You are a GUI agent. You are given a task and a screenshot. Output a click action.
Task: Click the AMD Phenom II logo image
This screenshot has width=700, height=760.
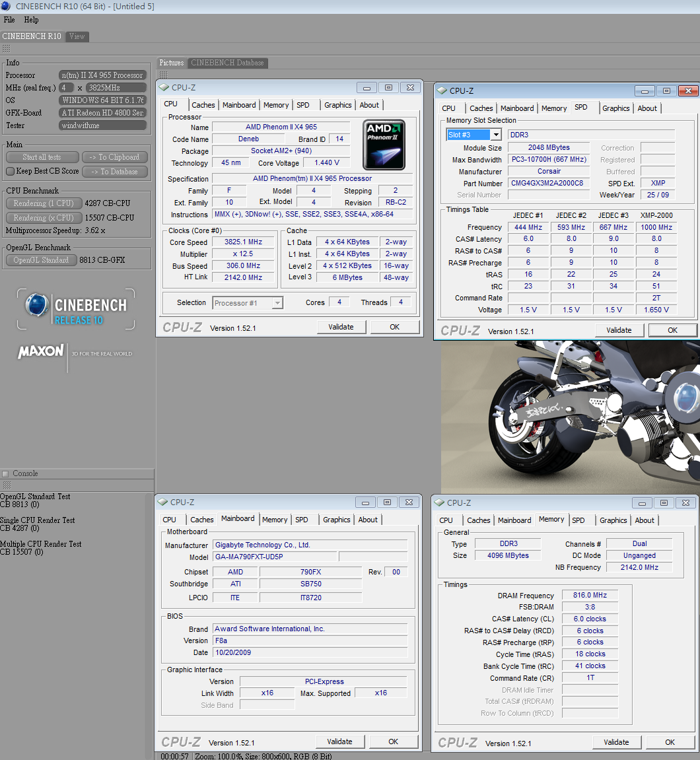pyautogui.click(x=384, y=145)
